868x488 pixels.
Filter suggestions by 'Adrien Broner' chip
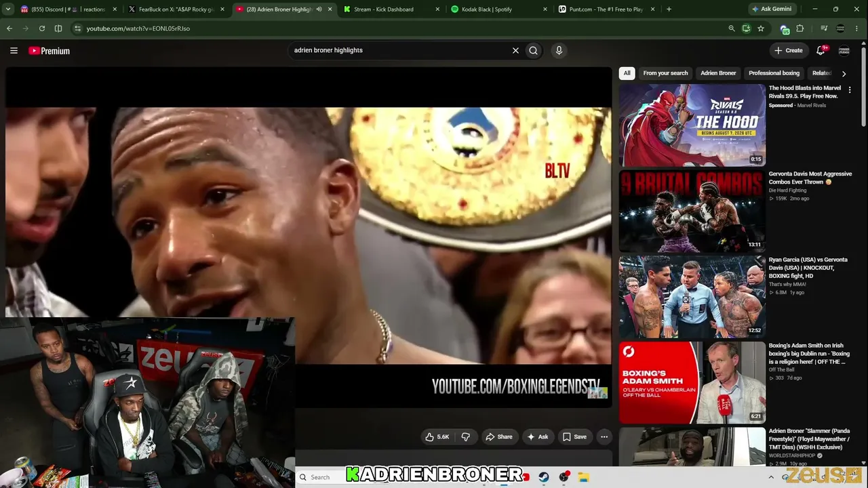[x=718, y=73]
